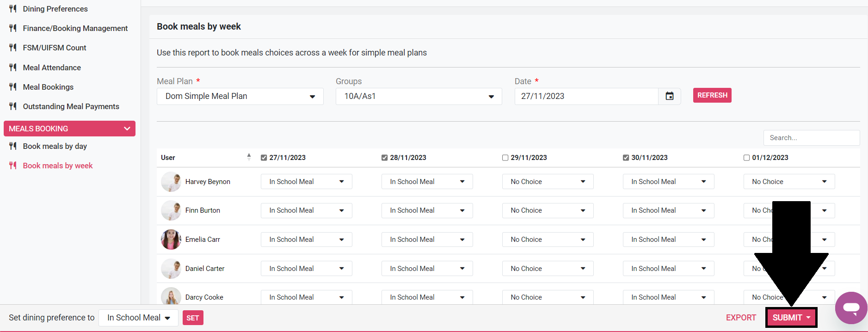Viewport: 868px width, 332px height.
Task: Uncheck the 27/11/2023 column checkbox
Action: [264, 158]
